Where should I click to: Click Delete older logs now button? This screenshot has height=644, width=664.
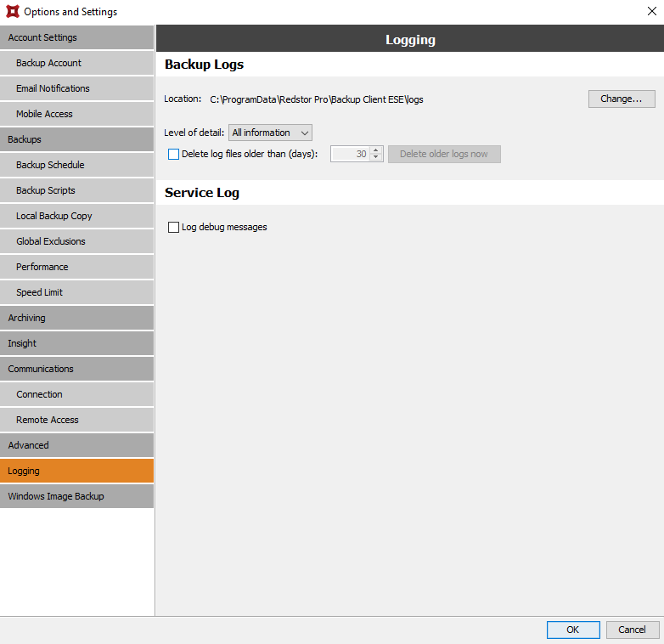coord(444,155)
